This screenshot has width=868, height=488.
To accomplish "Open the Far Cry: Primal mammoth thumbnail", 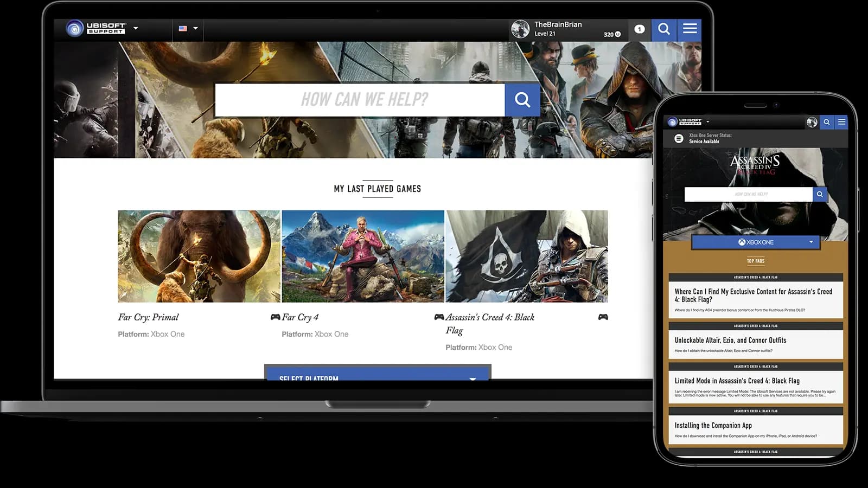I will point(199,256).
